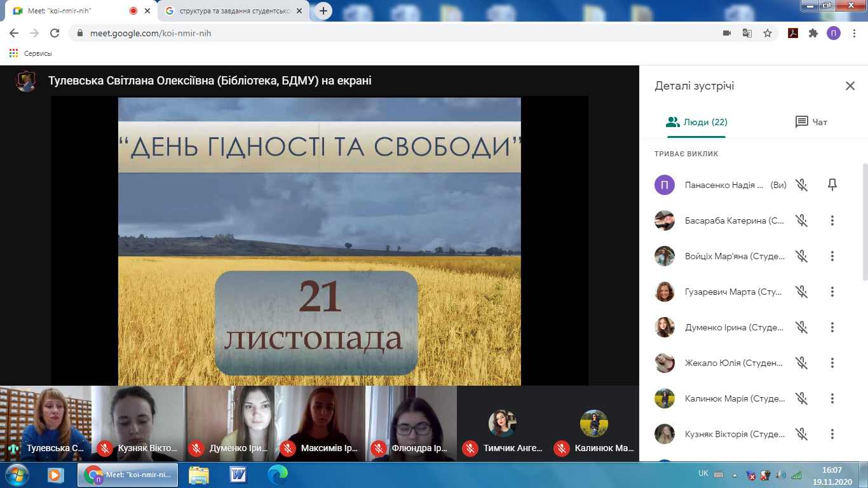Open the clock showing 16:07
Screen dimensions: 868x488
click(x=832, y=475)
